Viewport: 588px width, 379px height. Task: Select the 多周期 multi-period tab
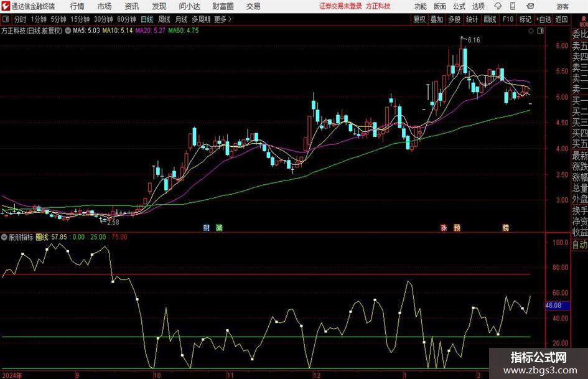201,19
